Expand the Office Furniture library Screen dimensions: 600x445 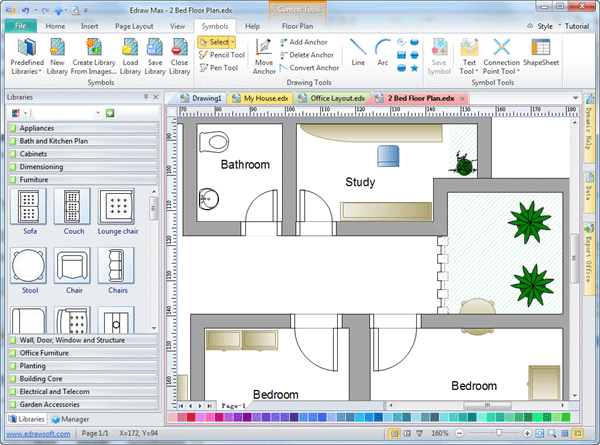(83, 353)
